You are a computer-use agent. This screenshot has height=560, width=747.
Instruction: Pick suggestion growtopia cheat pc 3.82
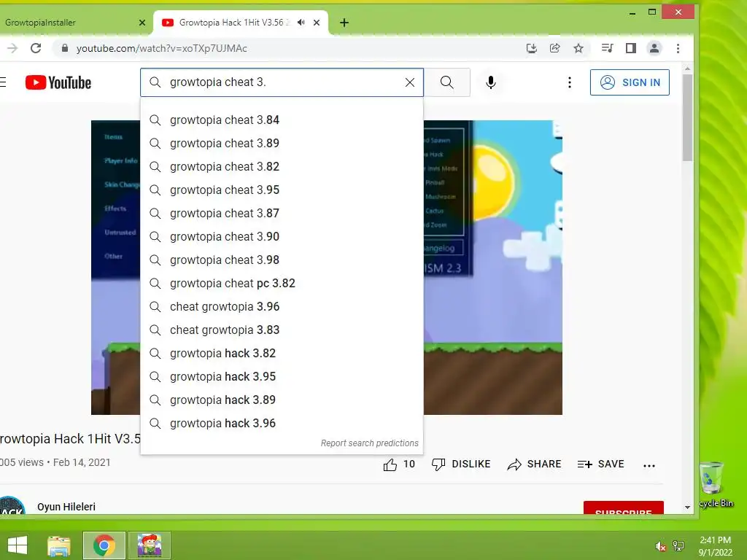pyautogui.click(x=282, y=284)
